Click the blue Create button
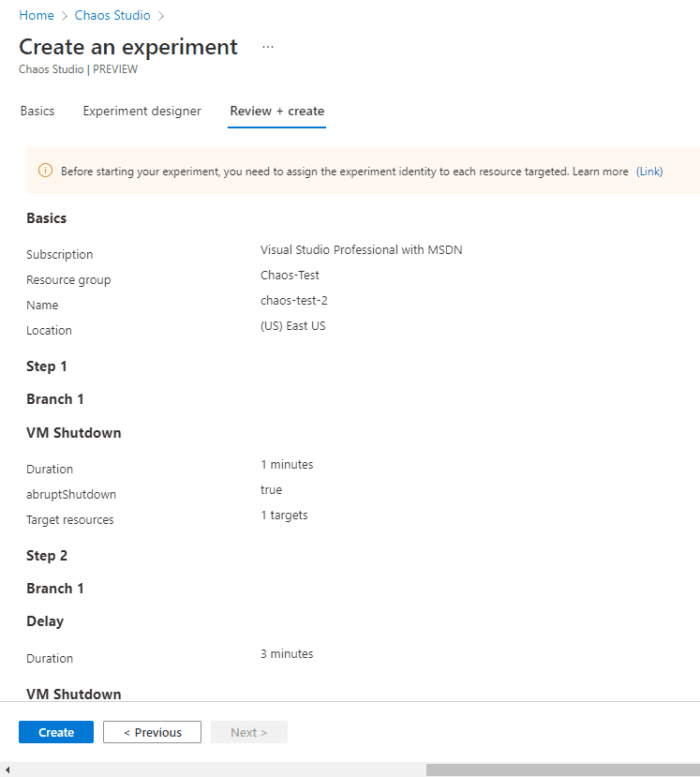 [x=56, y=732]
